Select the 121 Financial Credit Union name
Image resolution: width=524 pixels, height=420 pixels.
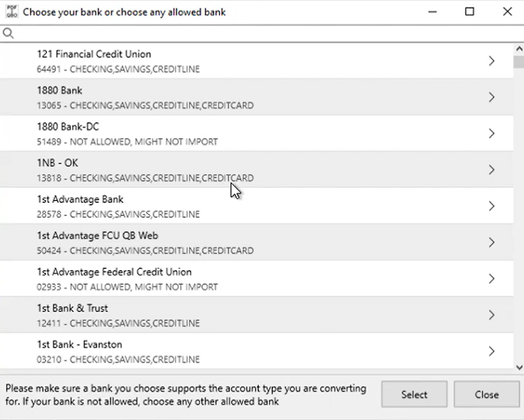94,54
